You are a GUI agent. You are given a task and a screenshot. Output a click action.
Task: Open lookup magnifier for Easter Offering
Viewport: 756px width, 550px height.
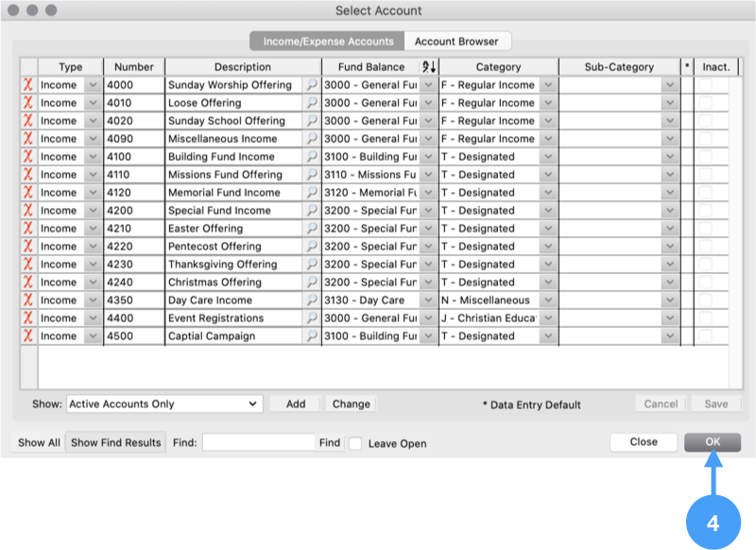click(x=311, y=229)
